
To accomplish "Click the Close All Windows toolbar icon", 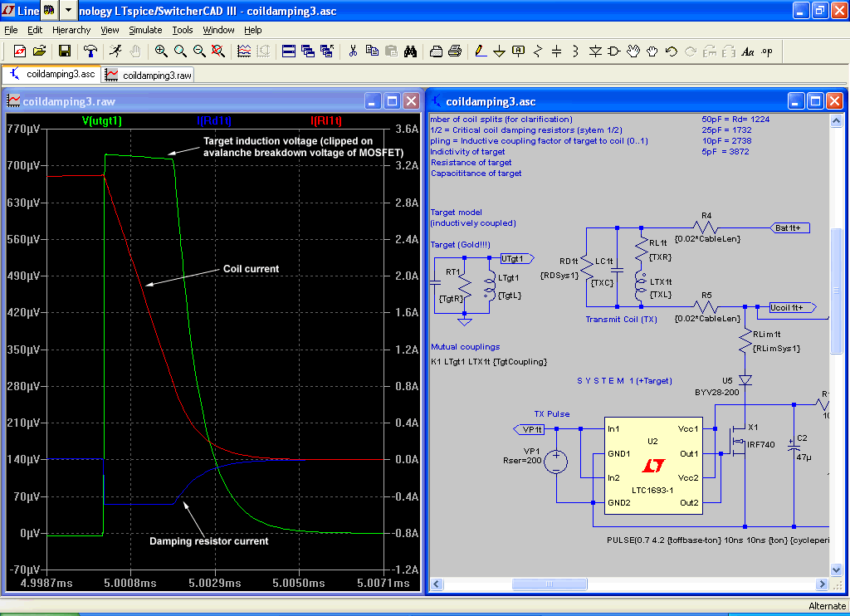I will pos(327,51).
